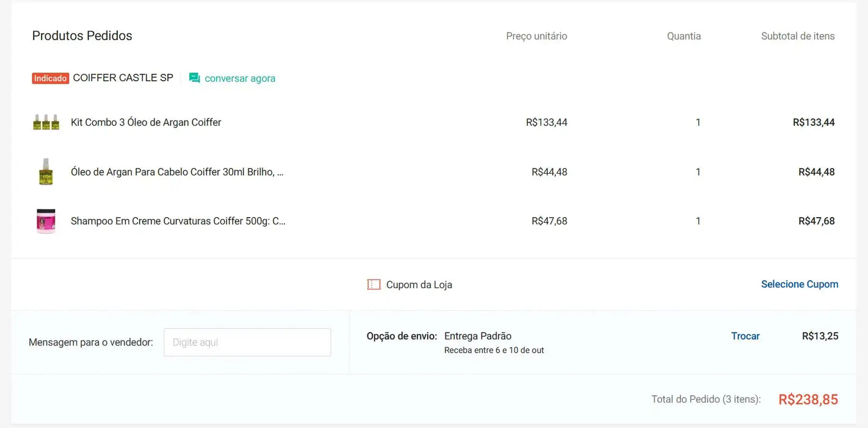Open the Shampoo Em Creme Curvaturas product title
Viewport: 868px width, 428px height.
178,221
